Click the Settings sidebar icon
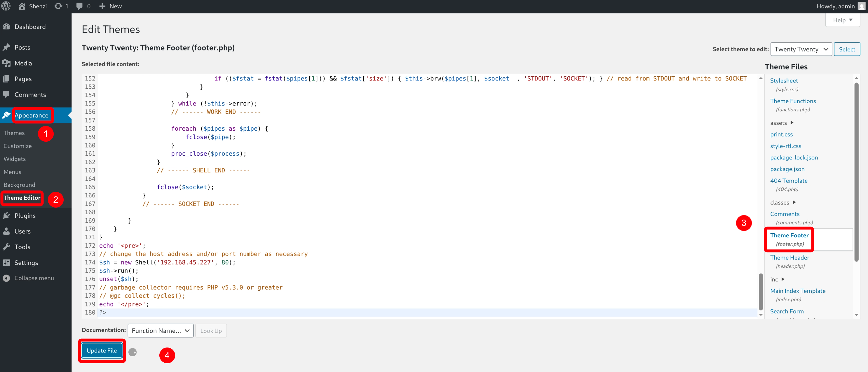 click(x=6, y=263)
